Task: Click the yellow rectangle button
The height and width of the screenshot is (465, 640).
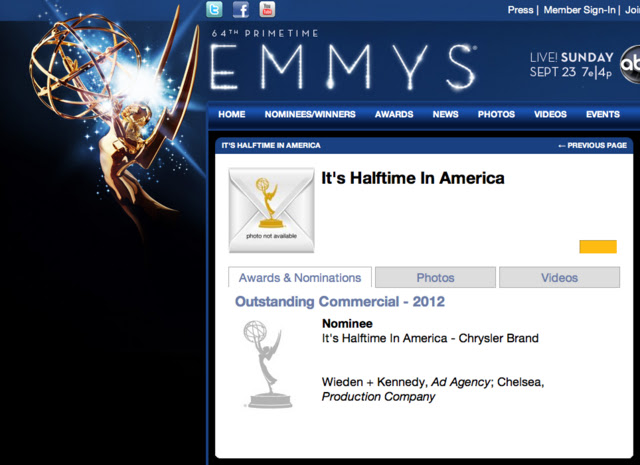Action: tap(598, 247)
